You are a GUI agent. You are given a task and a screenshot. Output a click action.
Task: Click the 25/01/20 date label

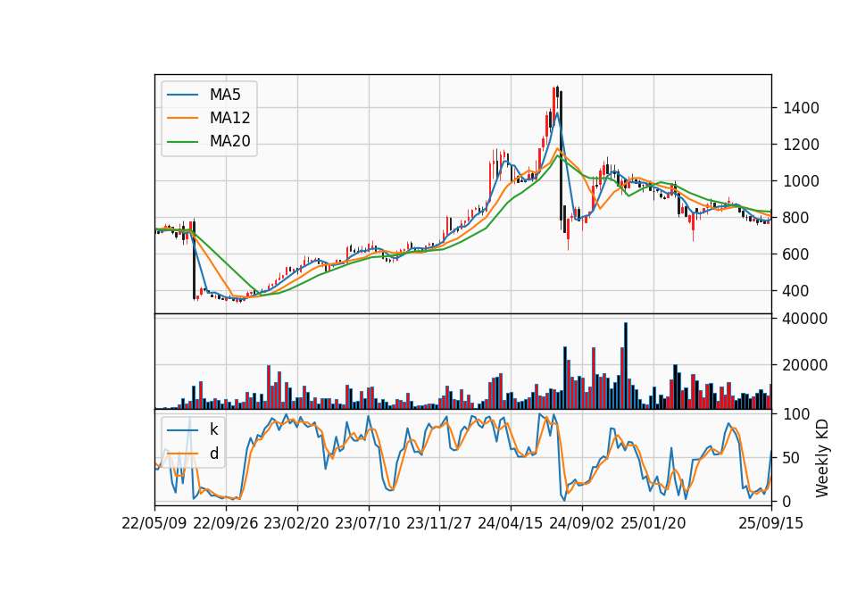[x=653, y=523]
